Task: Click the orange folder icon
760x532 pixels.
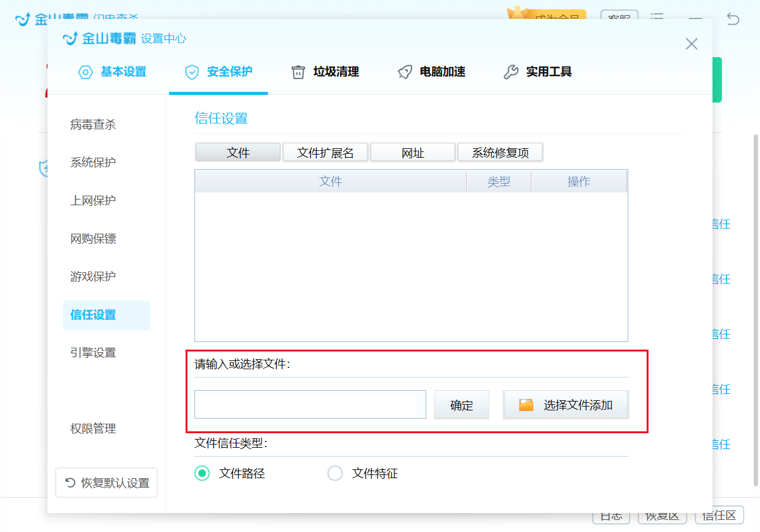Action: coord(526,405)
